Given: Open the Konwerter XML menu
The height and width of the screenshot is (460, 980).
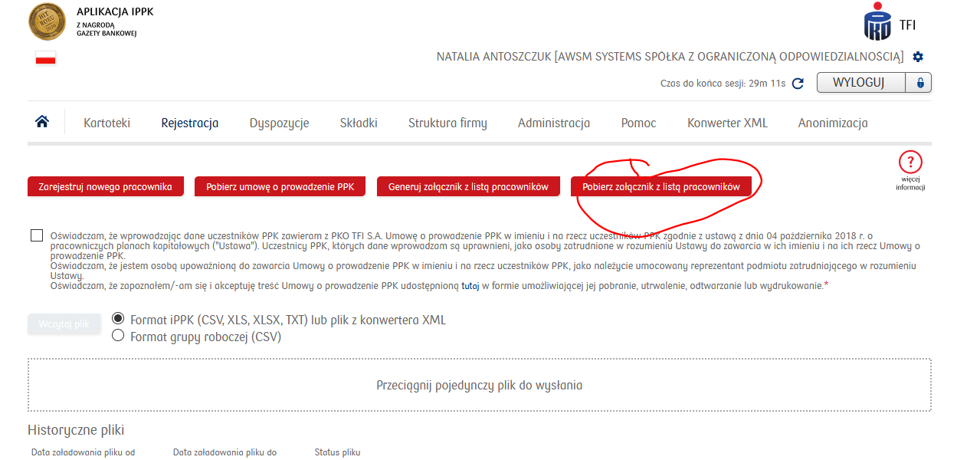Looking at the screenshot, I should click(727, 123).
